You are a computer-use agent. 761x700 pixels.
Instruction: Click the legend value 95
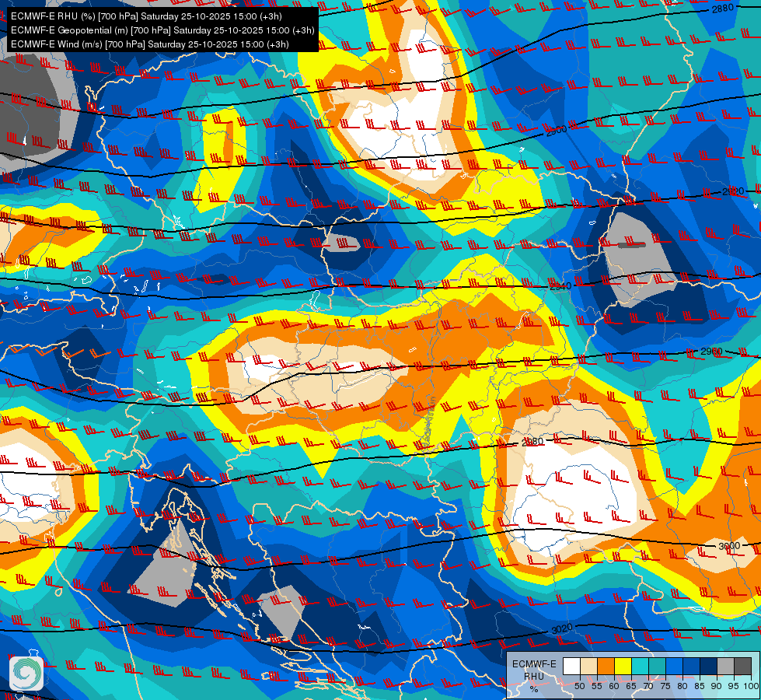click(x=733, y=687)
